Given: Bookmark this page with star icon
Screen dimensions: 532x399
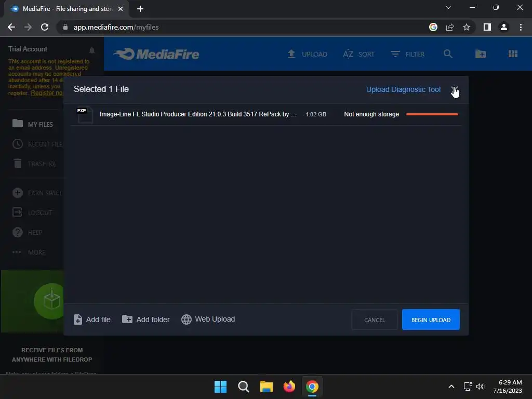Looking at the screenshot, I should 467,27.
